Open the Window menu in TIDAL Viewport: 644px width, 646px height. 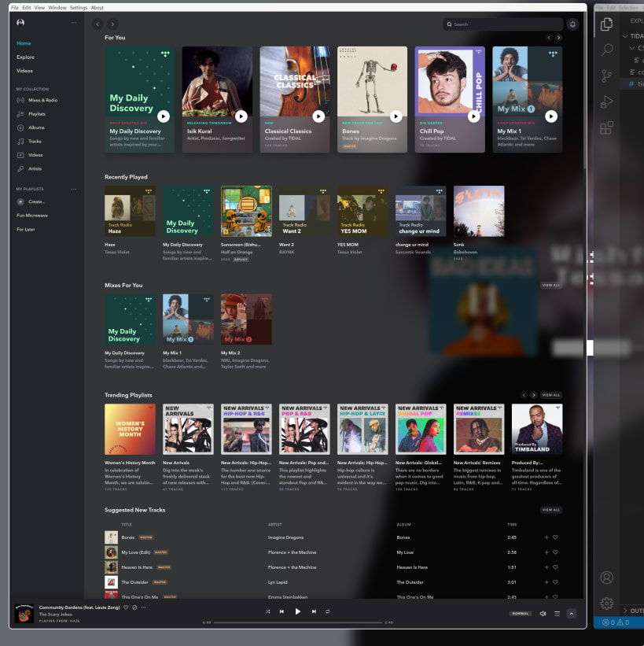57,7
